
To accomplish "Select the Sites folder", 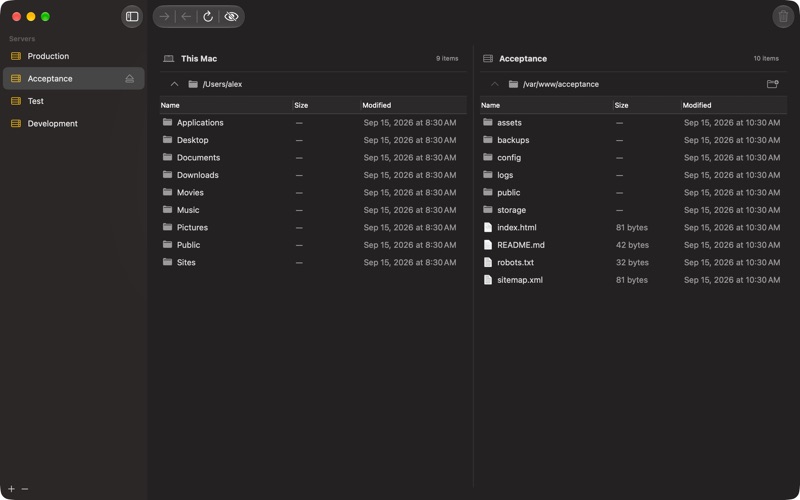I will pyautogui.click(x=313, y=262).
